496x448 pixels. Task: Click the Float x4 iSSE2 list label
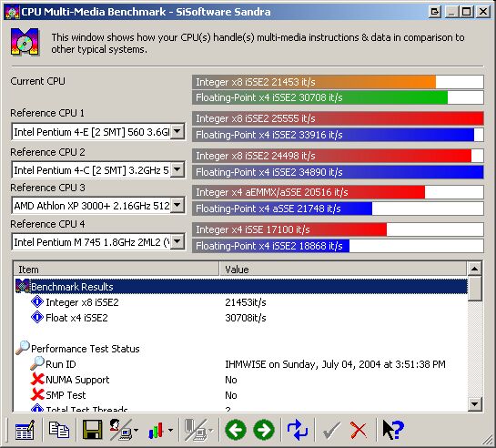tap(76, 318)
